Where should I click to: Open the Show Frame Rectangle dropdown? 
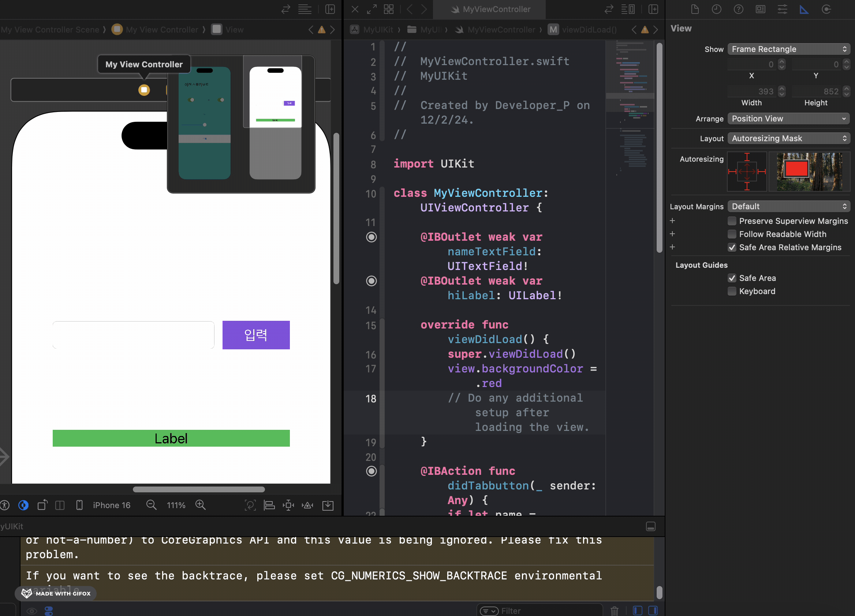tap(789, 49)
